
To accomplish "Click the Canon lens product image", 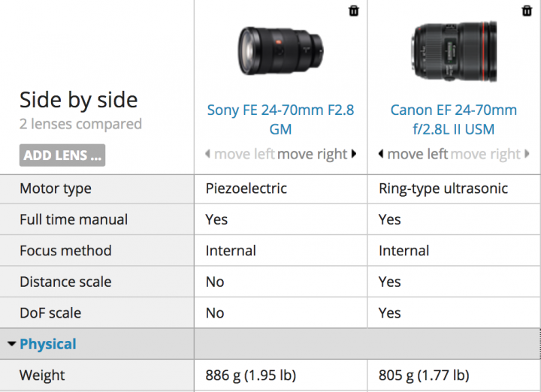I will [x=454, y=51].
